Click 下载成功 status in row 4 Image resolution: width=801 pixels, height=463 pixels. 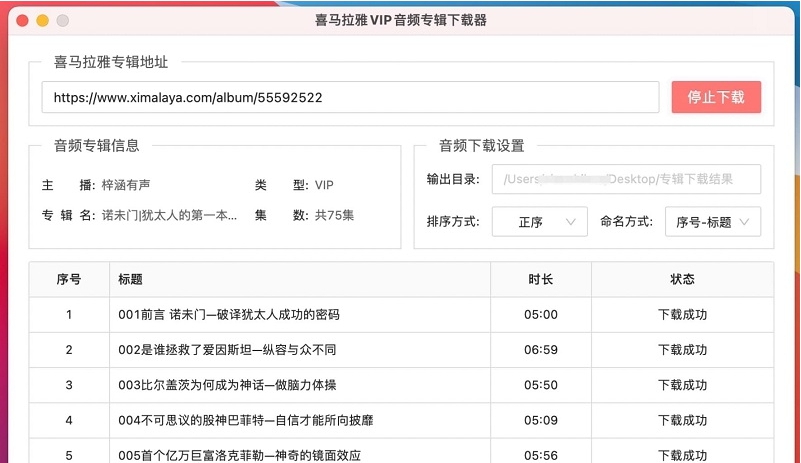tap(682, 421)
